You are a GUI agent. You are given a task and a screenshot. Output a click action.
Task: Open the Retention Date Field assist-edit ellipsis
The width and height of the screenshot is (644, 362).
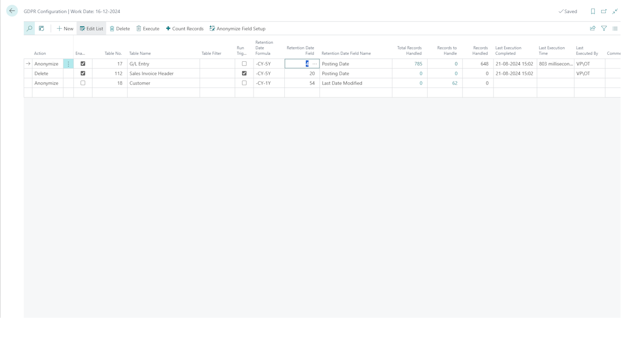314,63
